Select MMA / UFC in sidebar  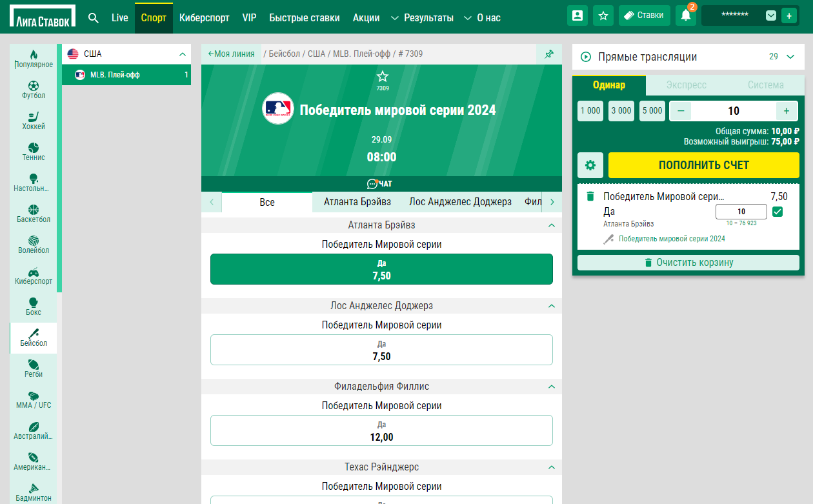pos(34,399)
